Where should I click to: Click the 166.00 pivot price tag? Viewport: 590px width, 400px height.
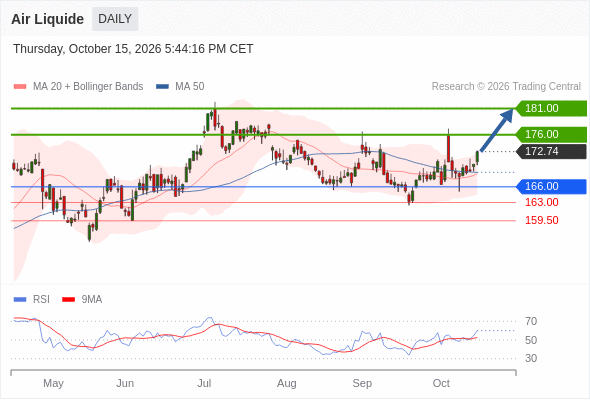click(551, 186)
